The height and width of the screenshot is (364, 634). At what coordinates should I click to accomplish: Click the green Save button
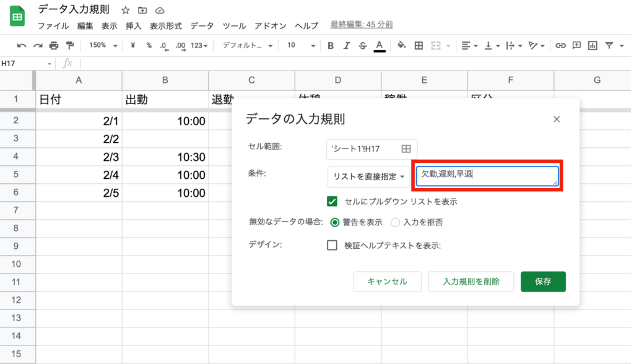pos(543,282)
